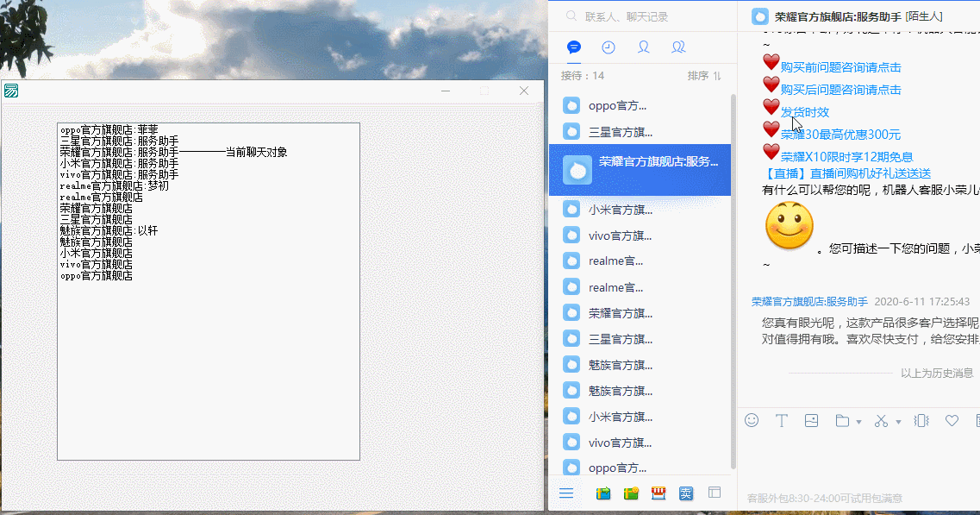This screenshot has width=980, height=515.
Task: Click the heart icon in chat toolbar
Action: pyautogui.click(x=952, y=420)
